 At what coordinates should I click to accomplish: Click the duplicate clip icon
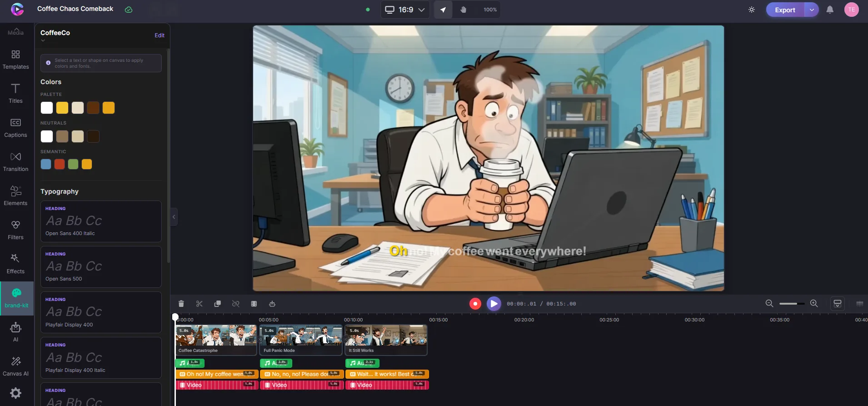[x=217, y=304]
